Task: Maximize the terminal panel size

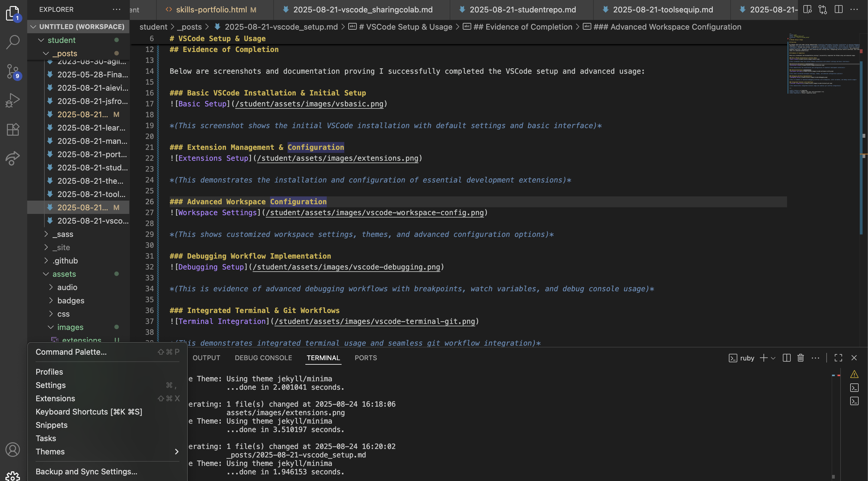Action: 838,358
